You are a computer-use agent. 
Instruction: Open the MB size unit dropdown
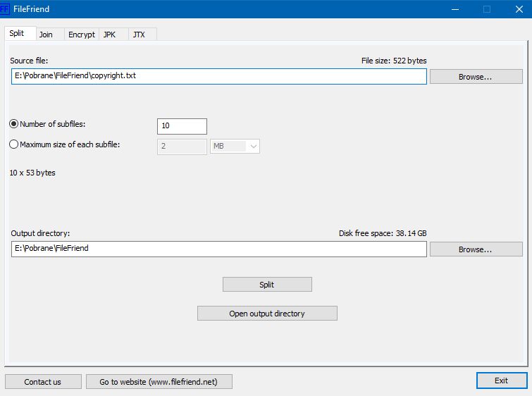(235, 147)
